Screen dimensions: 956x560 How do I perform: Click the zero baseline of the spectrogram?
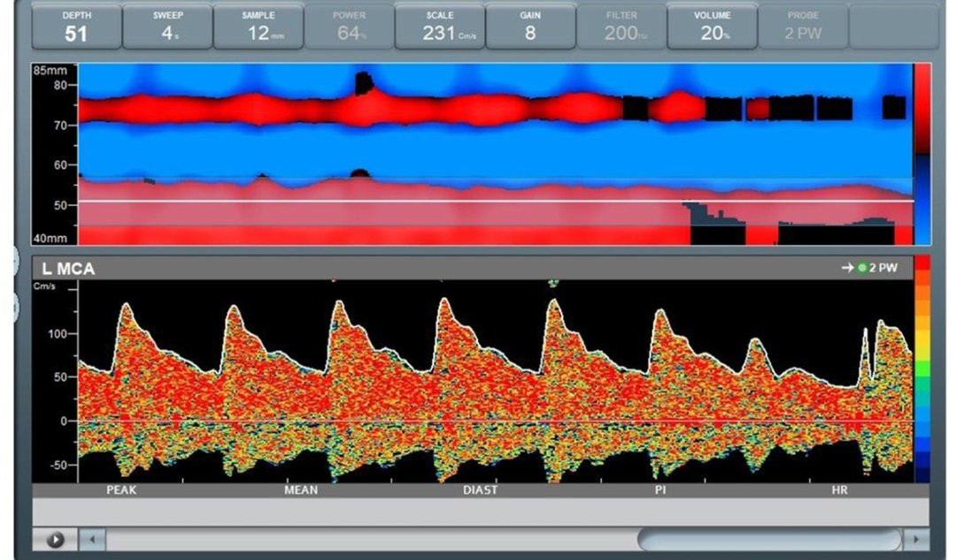pyautogui.click(x=496, y=421)
